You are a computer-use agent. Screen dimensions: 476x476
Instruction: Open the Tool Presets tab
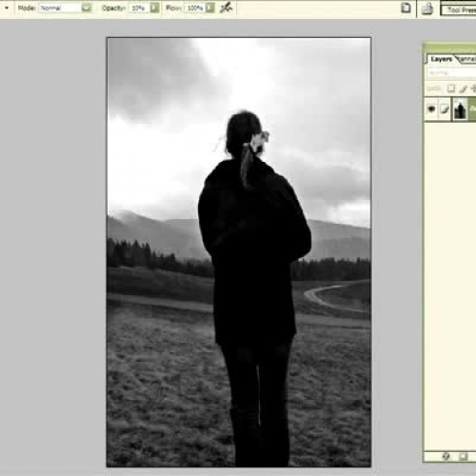[x=460, y=10]
